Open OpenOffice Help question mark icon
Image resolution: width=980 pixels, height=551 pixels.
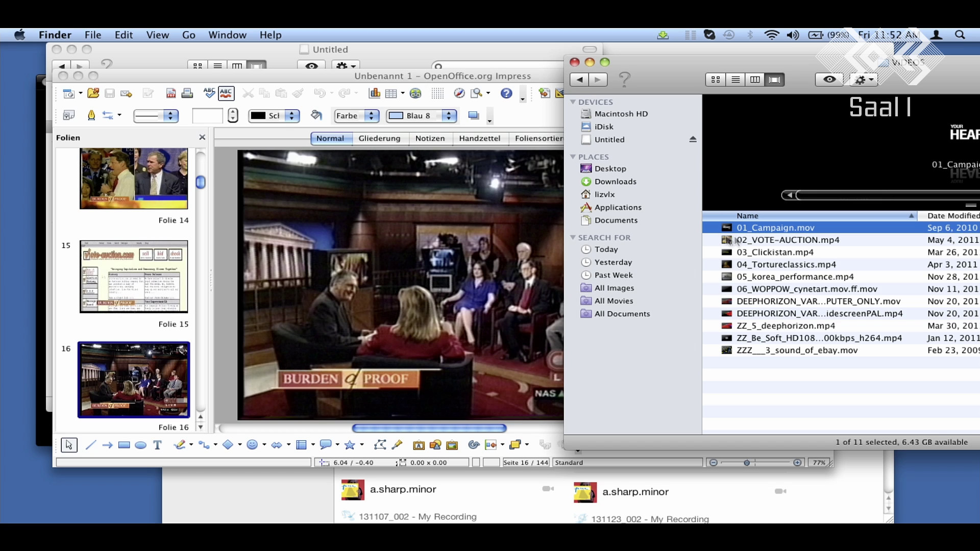(x=506, y=93)
